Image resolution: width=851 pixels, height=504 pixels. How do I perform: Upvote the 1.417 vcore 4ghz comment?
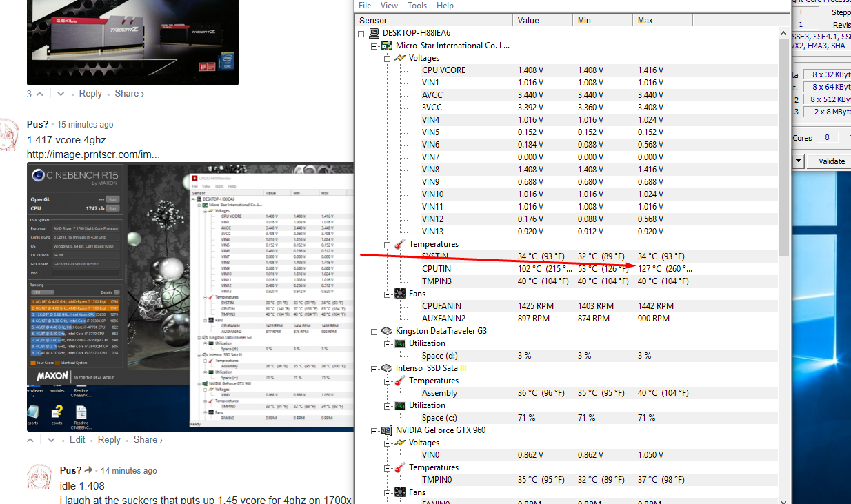click(x=30, y=440)
